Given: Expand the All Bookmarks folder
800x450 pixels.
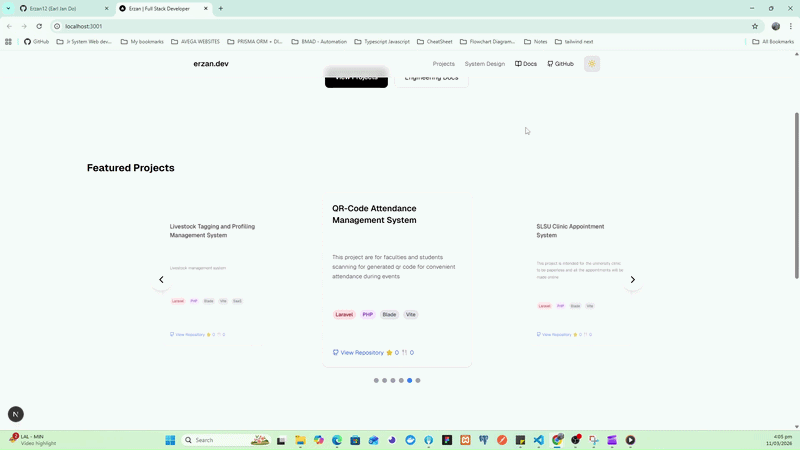Looking at the screenshot, I should (x=773, y=42).
